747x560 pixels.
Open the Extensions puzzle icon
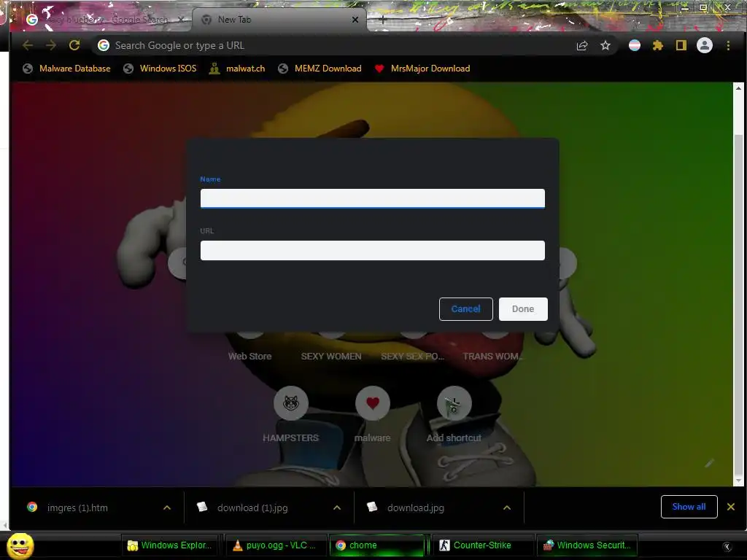tap(657, 45)
